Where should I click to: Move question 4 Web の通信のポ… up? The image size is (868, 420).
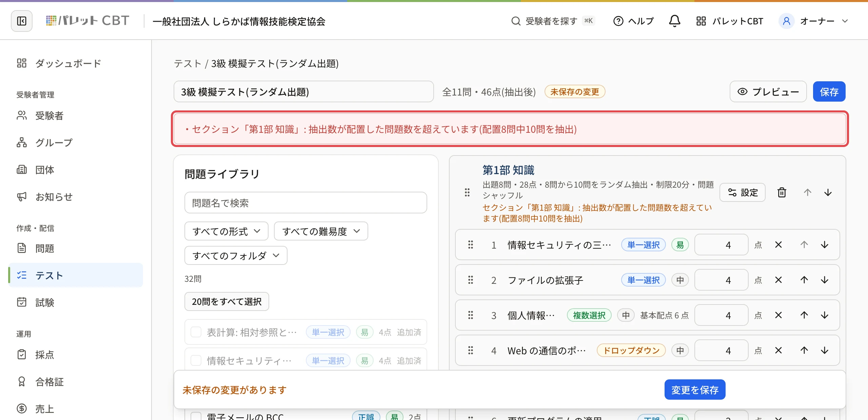804,350
